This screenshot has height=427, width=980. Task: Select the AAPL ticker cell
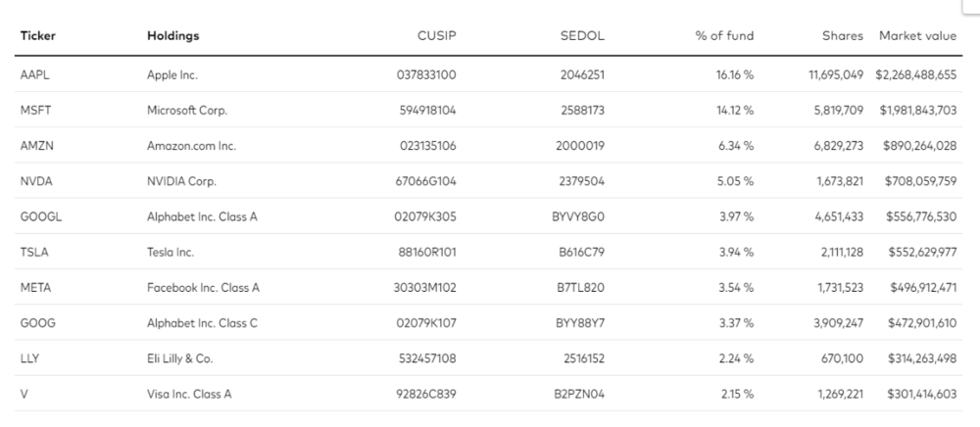coord(34,74)
